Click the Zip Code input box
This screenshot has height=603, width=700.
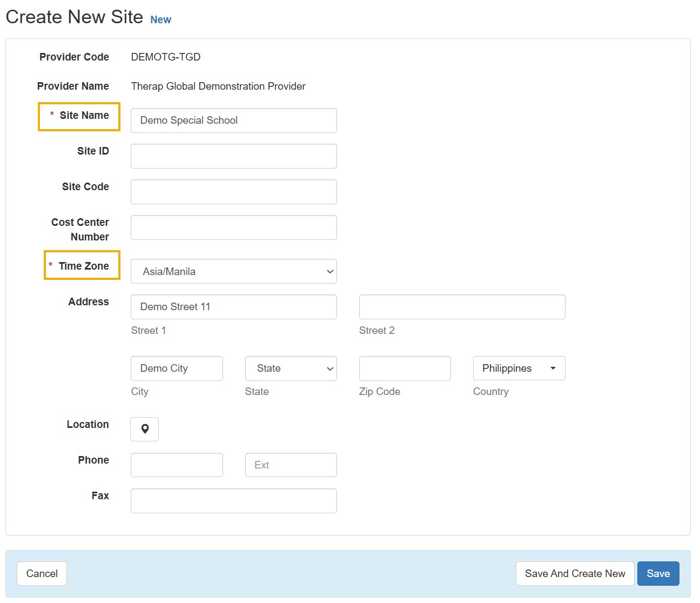coord(405,368)
